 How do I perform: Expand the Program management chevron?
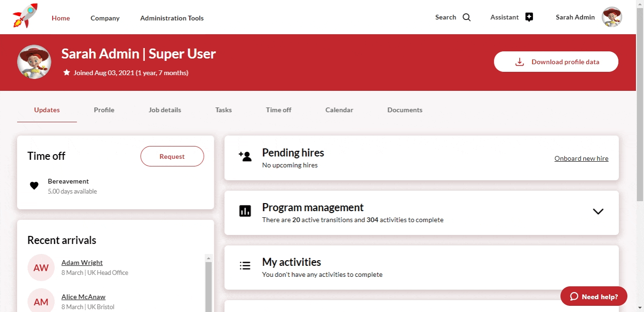pyautogui.click(x=598, y=212)
